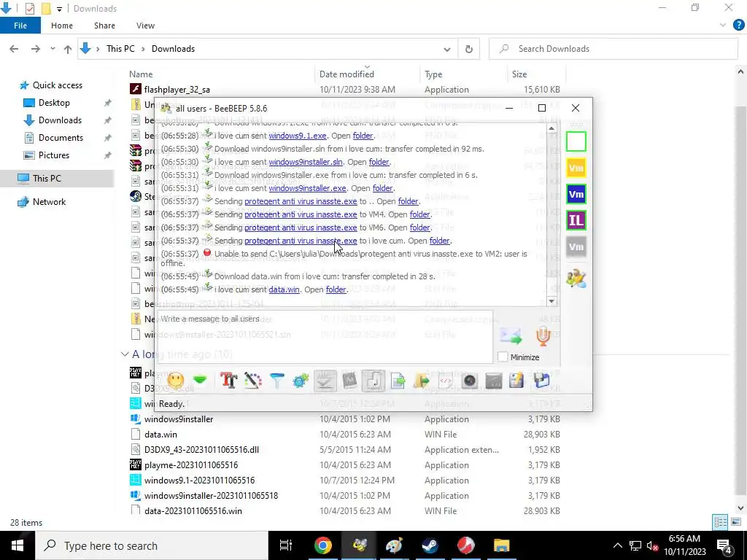Screen dimensions: 747x560
Task: Click the message box 'Write a message to all users'
Action: [325, 337]
